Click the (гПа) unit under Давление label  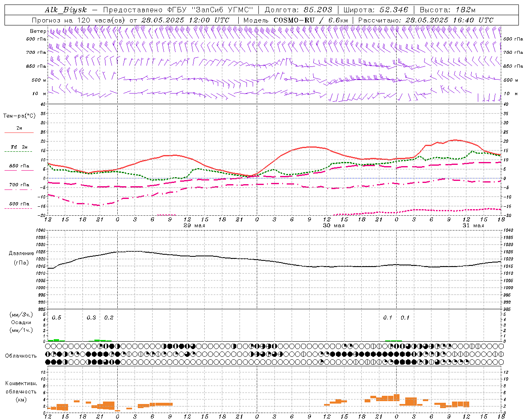[21, 263]
